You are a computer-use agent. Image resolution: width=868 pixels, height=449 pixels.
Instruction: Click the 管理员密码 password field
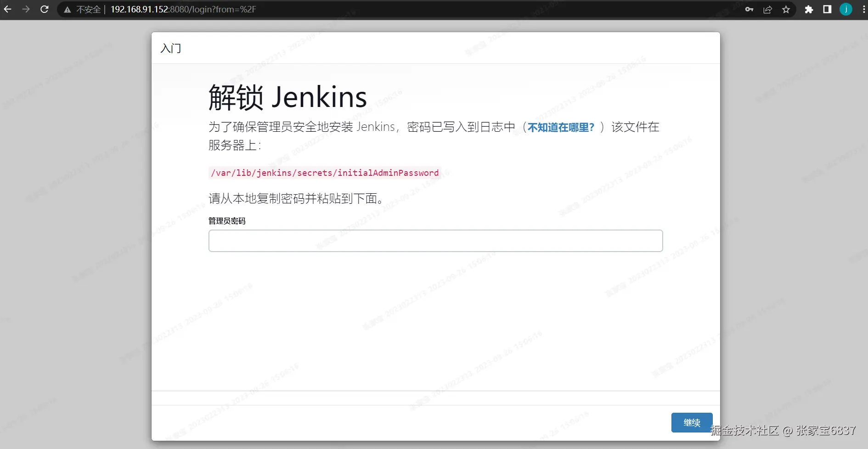pyautogui.click(x=435, y=241)
